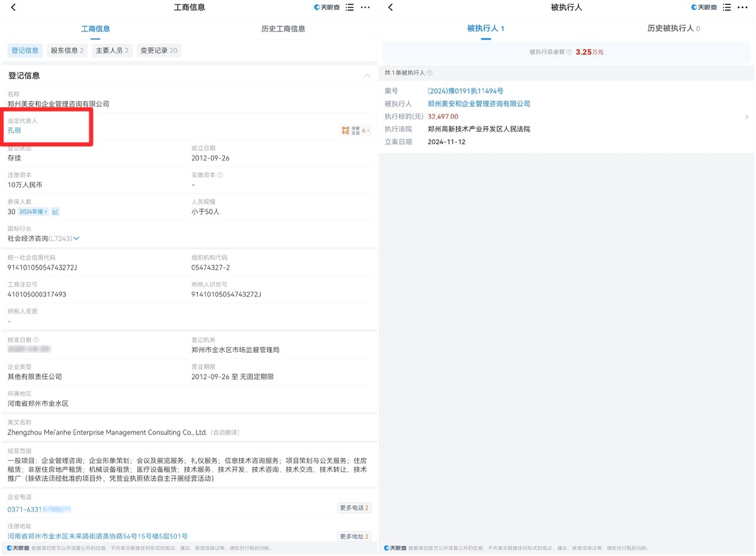The width and height of the screenshot is (756, 556).
Task: Open list menu icon in 被执行人 header
Action: tap(726, 8)
